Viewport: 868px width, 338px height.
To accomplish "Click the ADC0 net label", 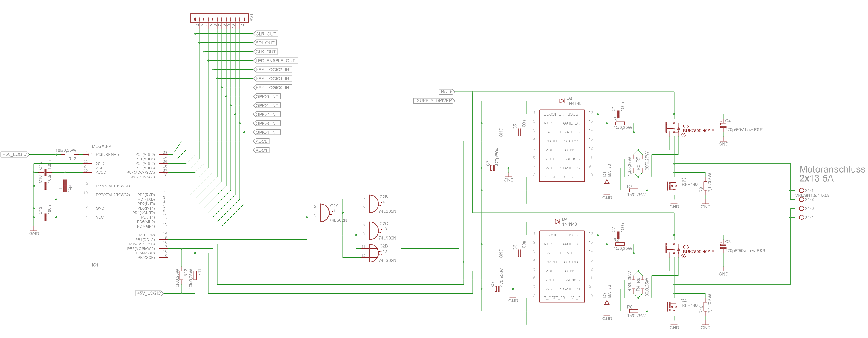I will click(261, 141).
